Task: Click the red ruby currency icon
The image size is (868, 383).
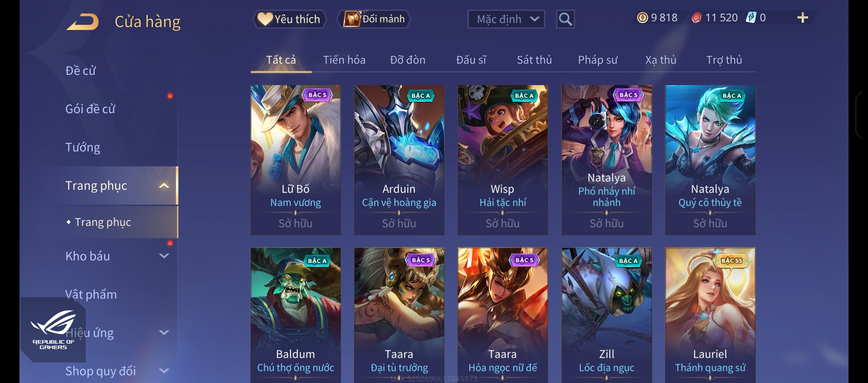Action: pyautogui.click(x=696, y=17)
